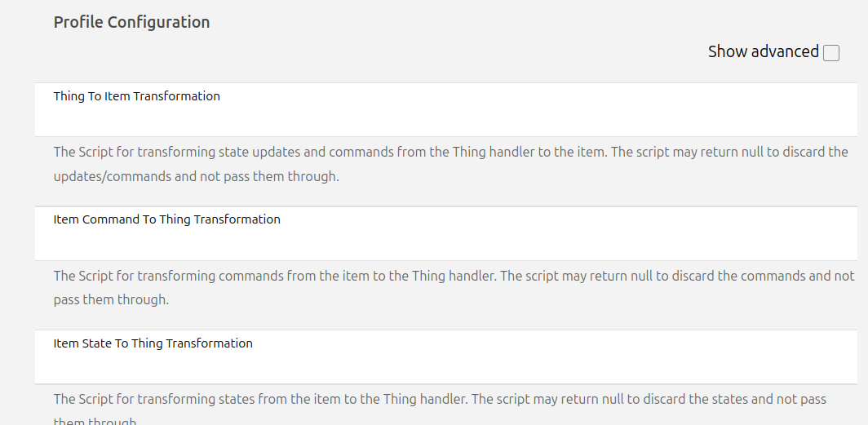Click 'pass them through.' below Item Command field
The width and height of the screenshot is (868, 425).
pyautogui.click(x=111, y=299)
